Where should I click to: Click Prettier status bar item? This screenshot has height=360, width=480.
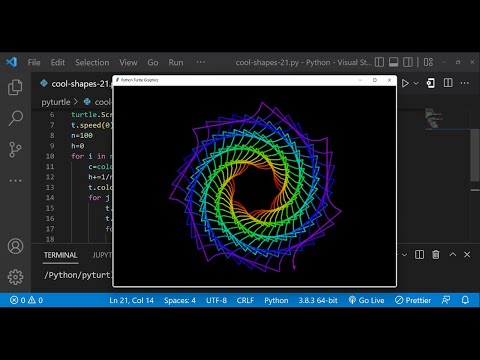[413, 300]
